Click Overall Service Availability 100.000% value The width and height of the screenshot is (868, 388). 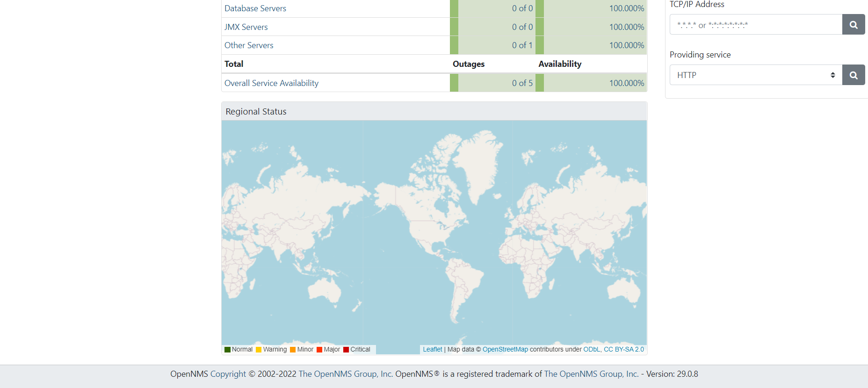click(627, 83)
